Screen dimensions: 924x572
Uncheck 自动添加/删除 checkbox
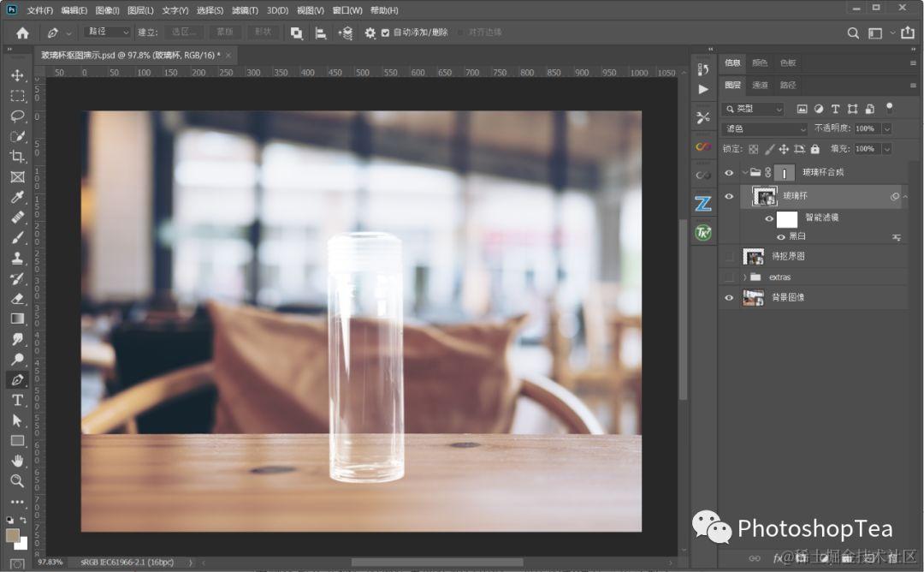(385, 33)
